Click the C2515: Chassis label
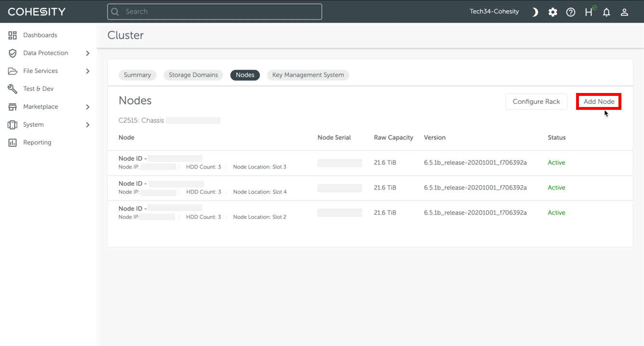Screen dimensions: 644x346 [141, 120]
